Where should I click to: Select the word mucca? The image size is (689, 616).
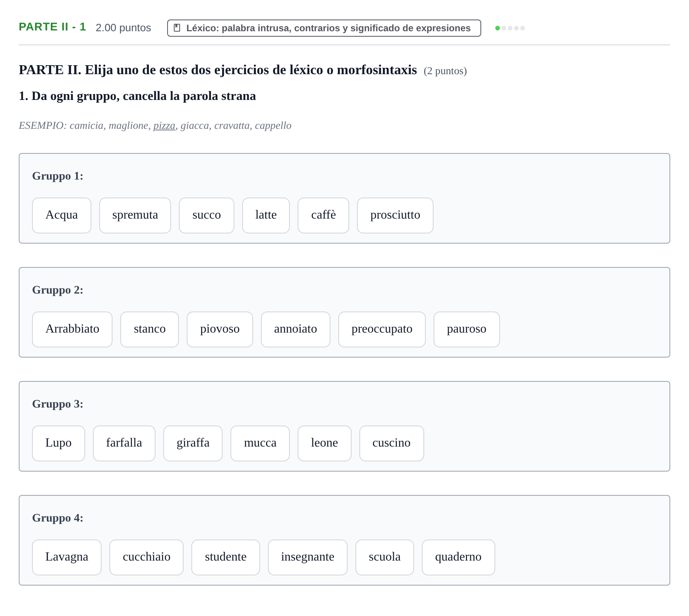click(x=260, y=443)
